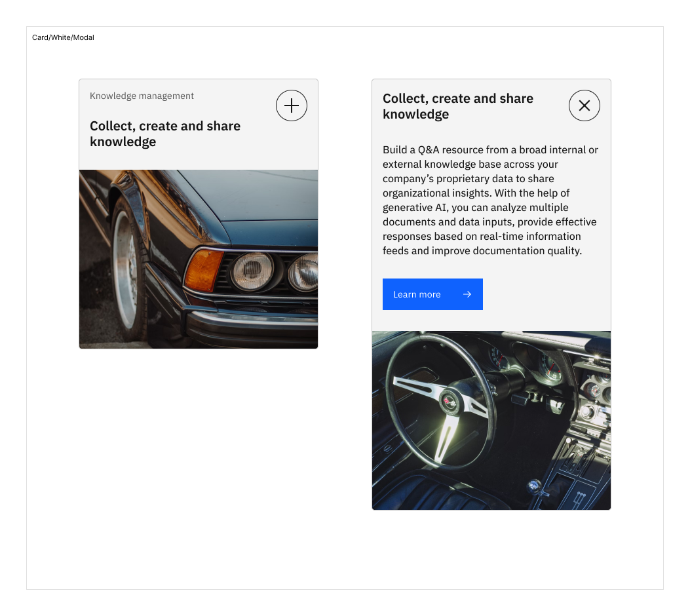Click the Learn more button

432,294
